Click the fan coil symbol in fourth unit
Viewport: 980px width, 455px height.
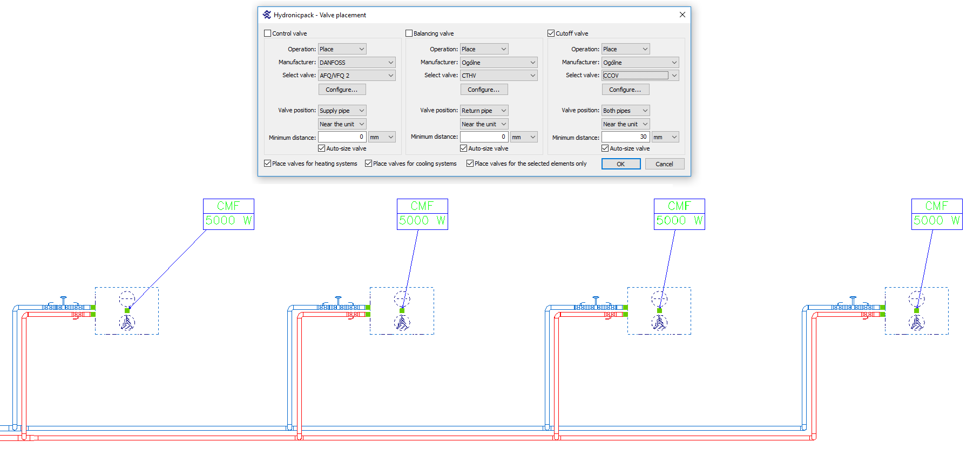(916, 323)
